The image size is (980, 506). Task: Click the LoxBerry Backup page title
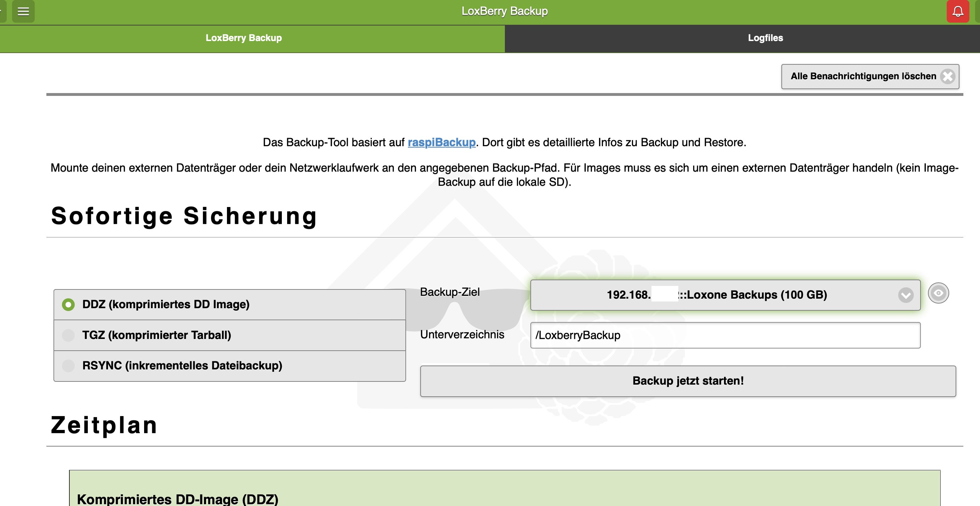coord(505,11)
